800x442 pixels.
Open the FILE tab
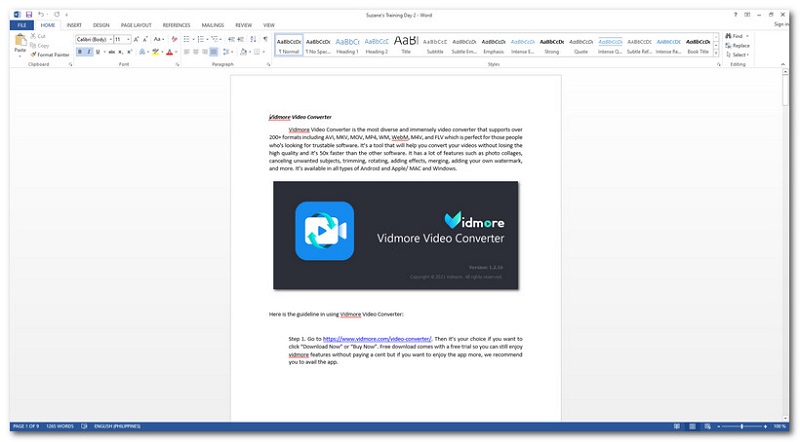click(x=22, y=25)
